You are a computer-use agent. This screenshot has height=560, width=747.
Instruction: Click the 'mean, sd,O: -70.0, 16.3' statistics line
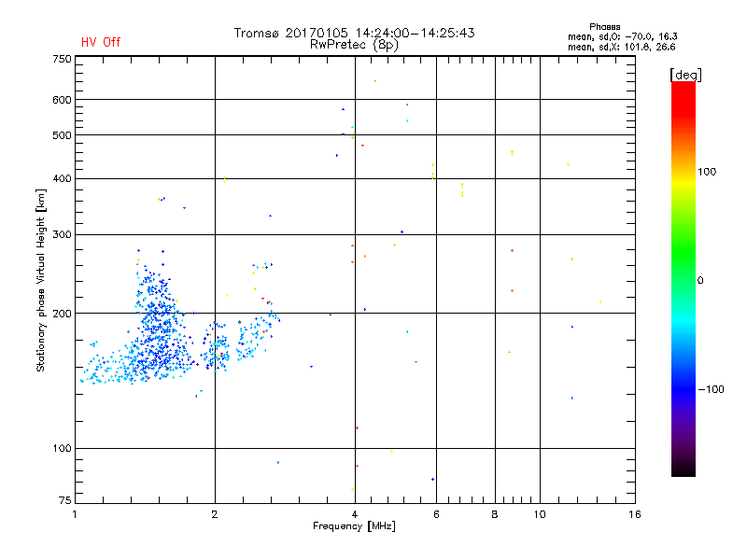(x=623, y=36)
